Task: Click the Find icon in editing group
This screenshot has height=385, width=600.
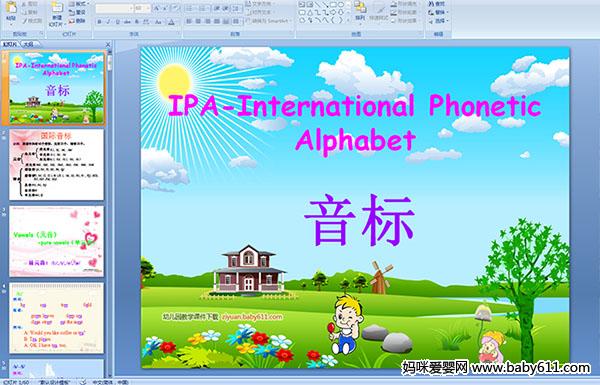Action: tap(437, 3)
